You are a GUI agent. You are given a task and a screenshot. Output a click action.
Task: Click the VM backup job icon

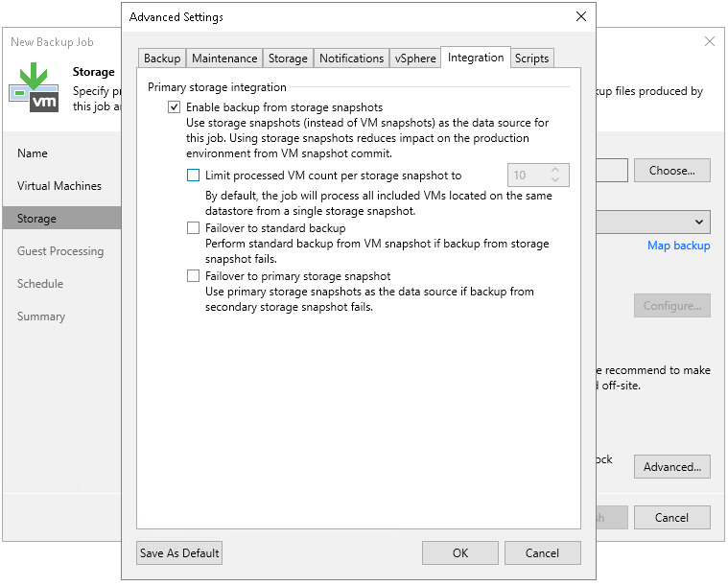pyautogui.click(x=34, y=87)
